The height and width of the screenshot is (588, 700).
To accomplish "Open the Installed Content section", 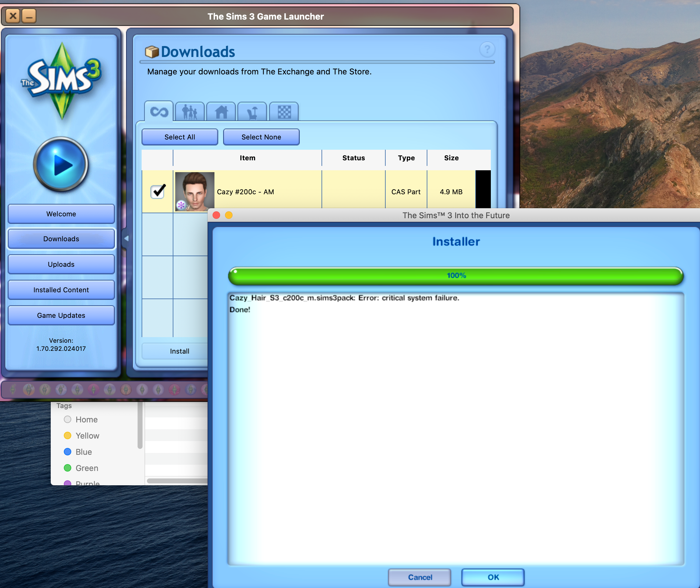I will click(x=61, y=290).
